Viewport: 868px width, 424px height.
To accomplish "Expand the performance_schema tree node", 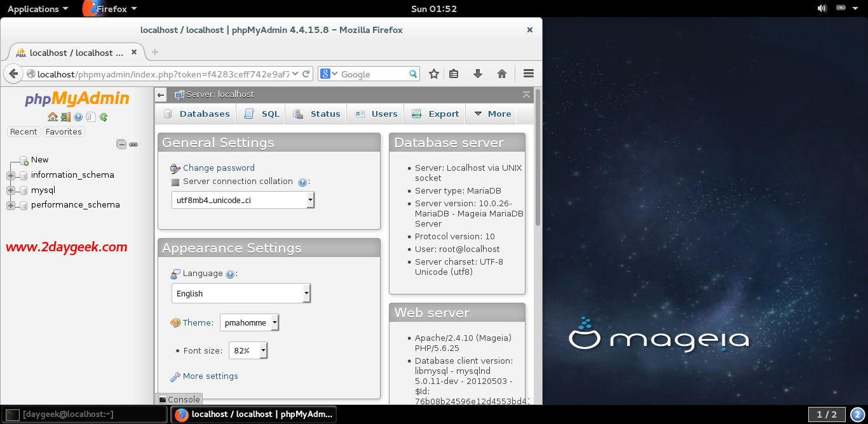I will tap(11, 205).
